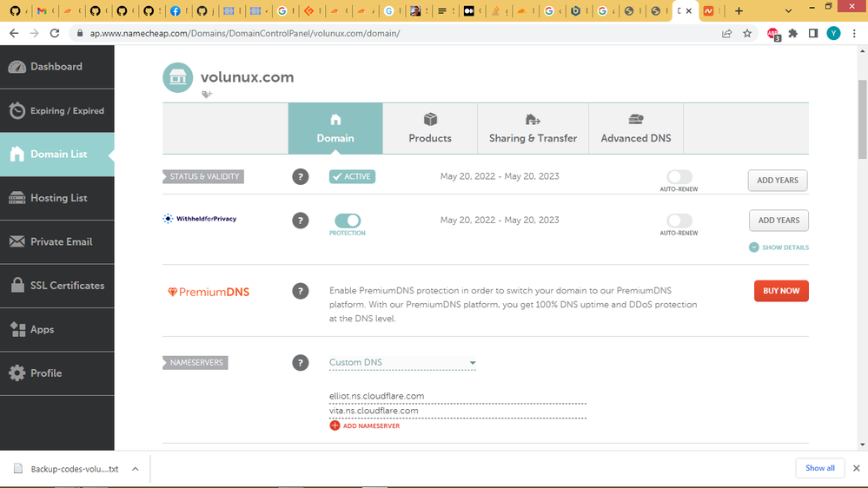The width and height of the screenshot is (868, 488).
Task: Open Apps in sidebar
Action: pos(57,329)
